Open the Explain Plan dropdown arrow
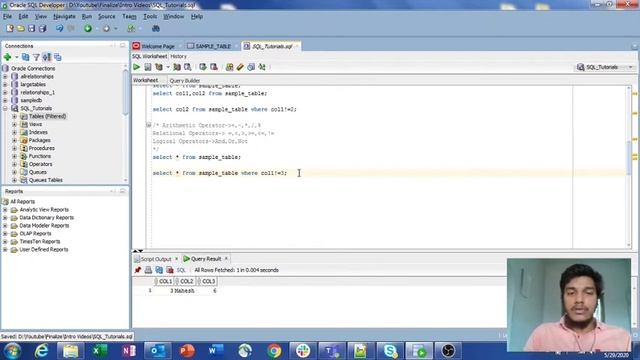Viewport: 640px width, 360px height. tap(167, 67)
